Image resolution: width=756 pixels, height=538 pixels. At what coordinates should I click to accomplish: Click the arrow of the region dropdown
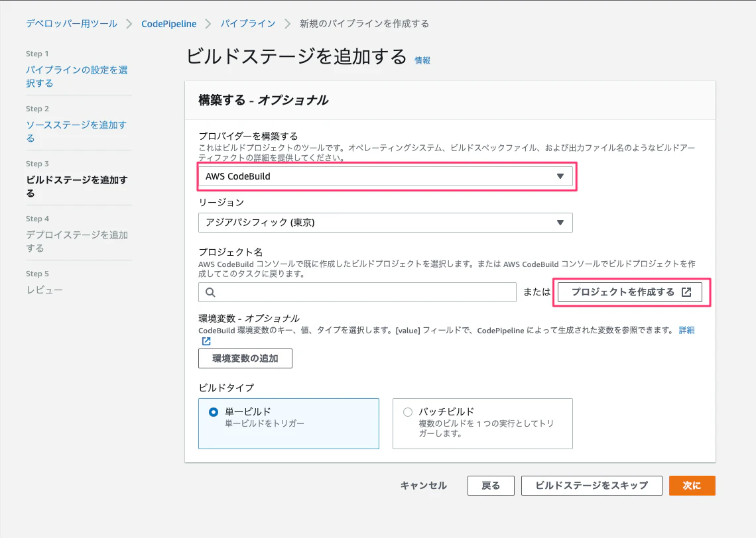tap(560, 223)
